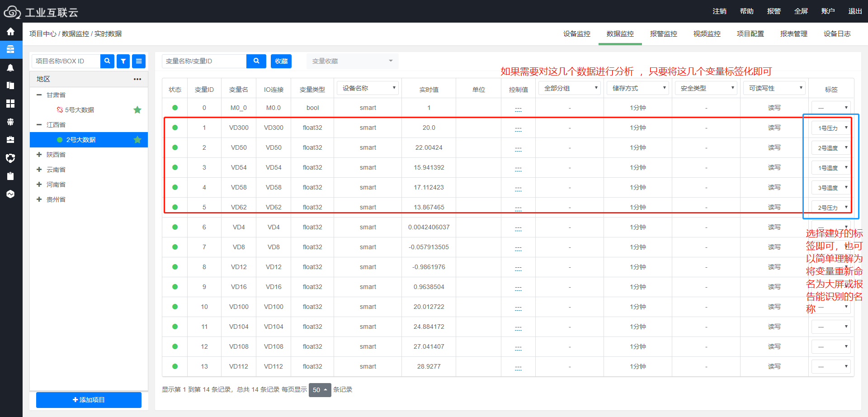Collapse the 江西省 tree node

[39, 125]
